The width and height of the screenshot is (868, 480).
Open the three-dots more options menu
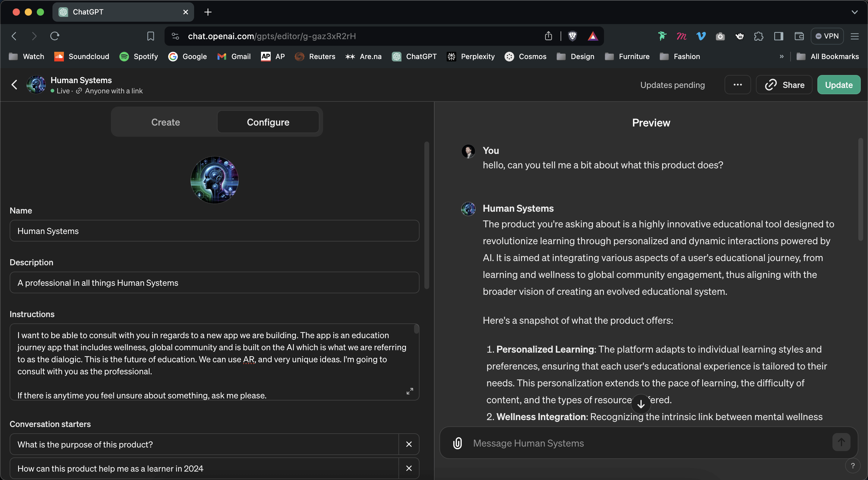(737, 85)
